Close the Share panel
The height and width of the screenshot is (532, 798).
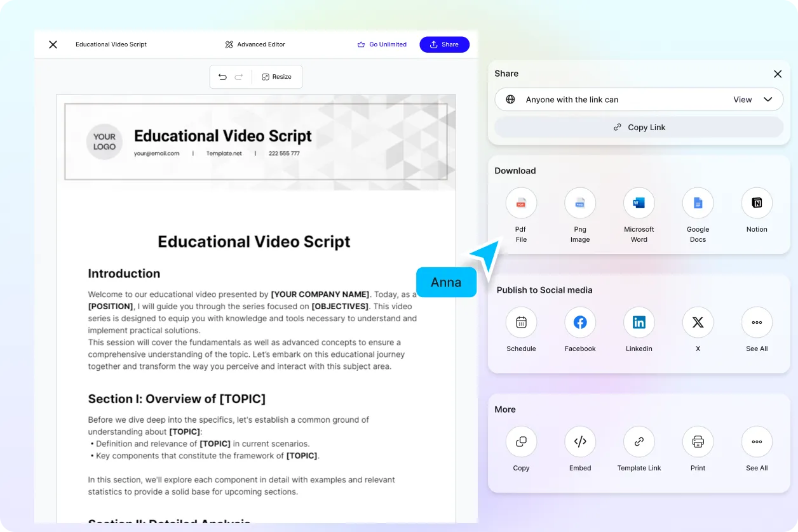pos(777,74)
